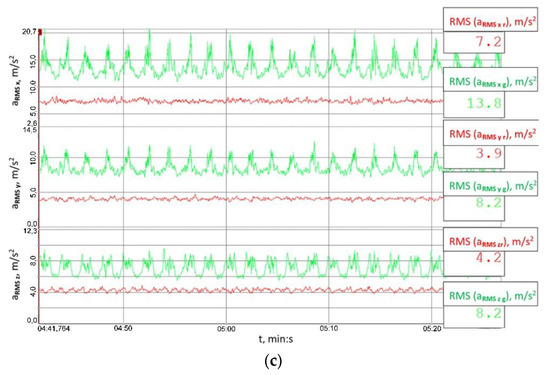Click the aRMS z, m/s² axis title
The width and height of the screenshot is (550, 375).
16,274
